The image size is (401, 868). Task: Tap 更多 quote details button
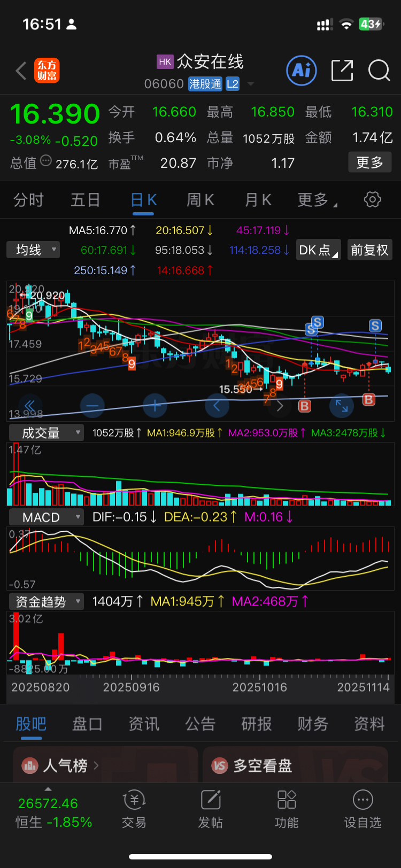(x=370, y=162)
